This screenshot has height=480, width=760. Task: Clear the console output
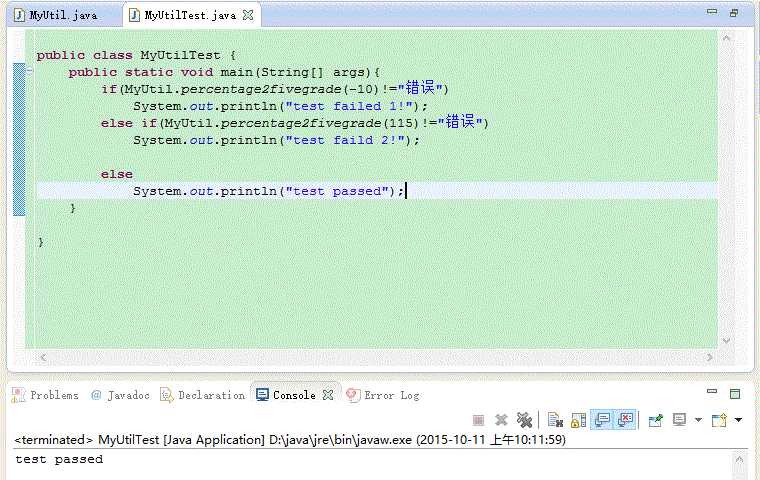point(555,420)
